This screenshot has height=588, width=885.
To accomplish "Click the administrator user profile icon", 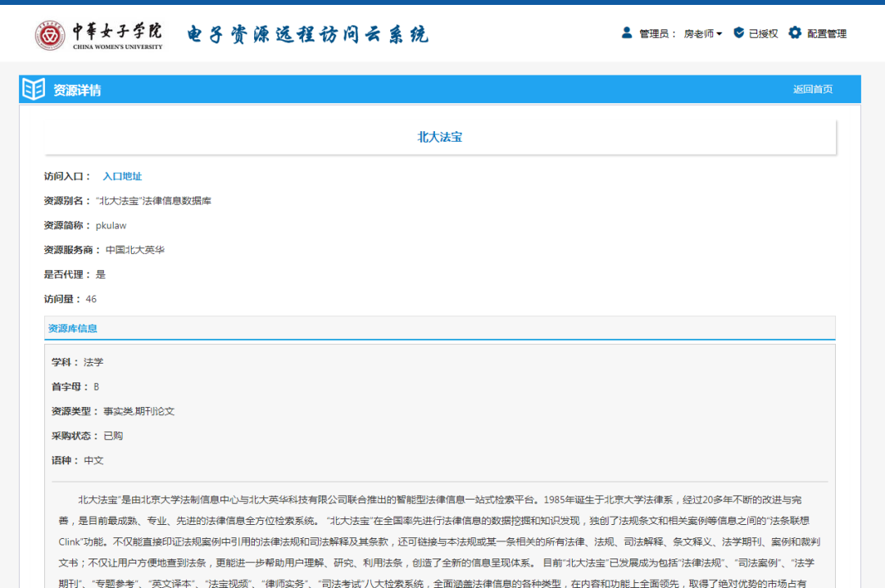I will [627, 34].
